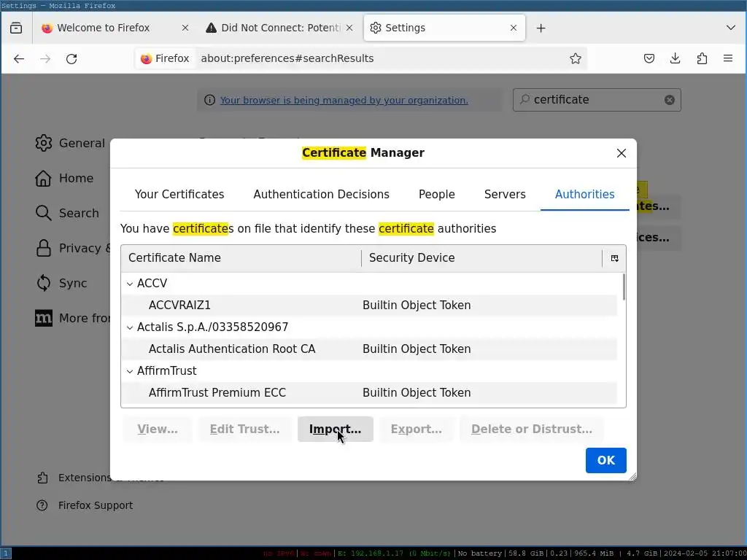Click the Import... button

coord(335,429)
